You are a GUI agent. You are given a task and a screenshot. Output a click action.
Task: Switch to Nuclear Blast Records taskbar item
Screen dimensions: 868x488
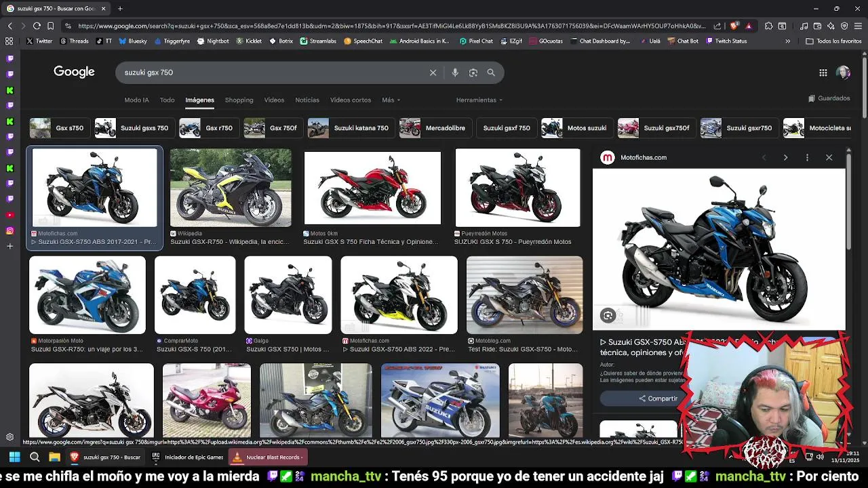tap(267, 457)
